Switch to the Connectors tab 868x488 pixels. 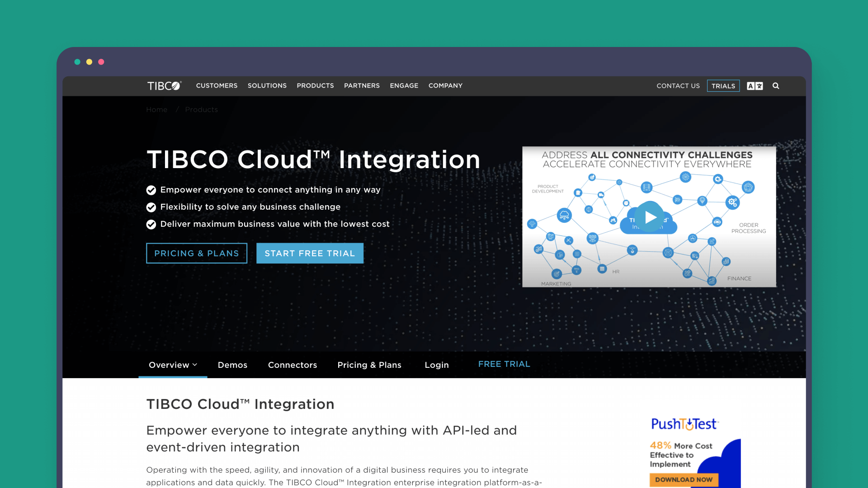pyautogui.click(x=292, y=365)
